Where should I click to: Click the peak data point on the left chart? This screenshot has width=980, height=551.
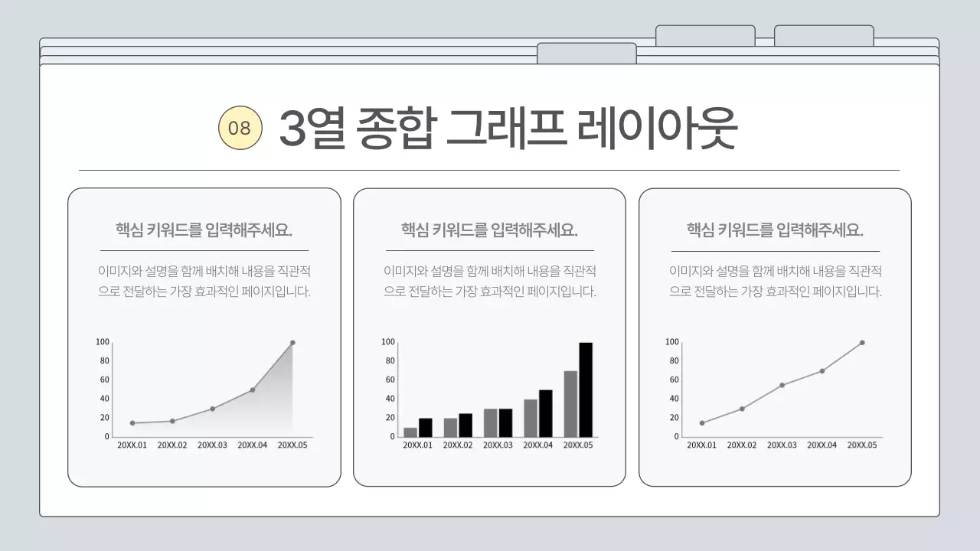(x=292, y=342)
